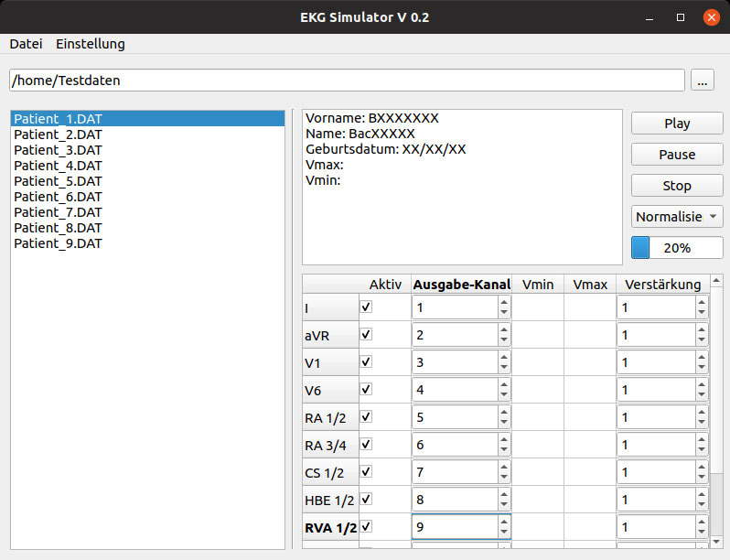Disable the Aktiv checkbox for lead I

pyautogui.click(x=367, y=307)
